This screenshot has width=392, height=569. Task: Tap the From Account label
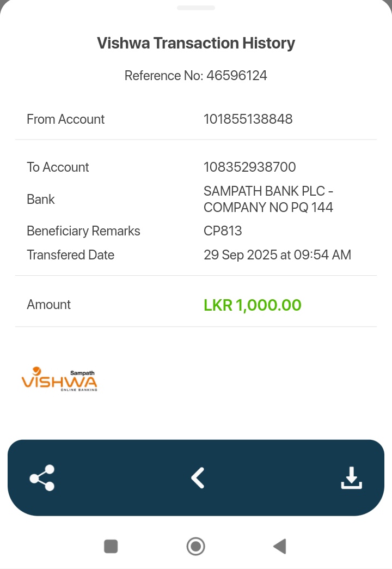65,119
